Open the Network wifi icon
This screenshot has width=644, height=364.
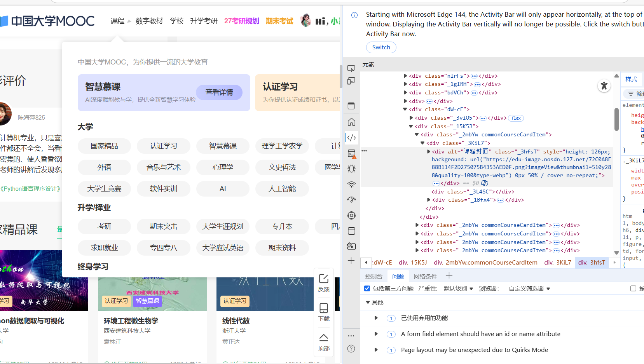tap(351, 184)
